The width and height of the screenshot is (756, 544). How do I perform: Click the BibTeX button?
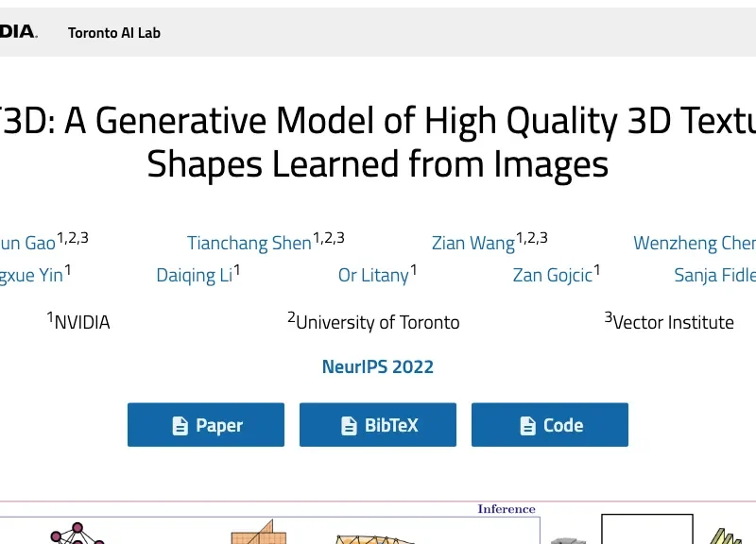[378, 425]
